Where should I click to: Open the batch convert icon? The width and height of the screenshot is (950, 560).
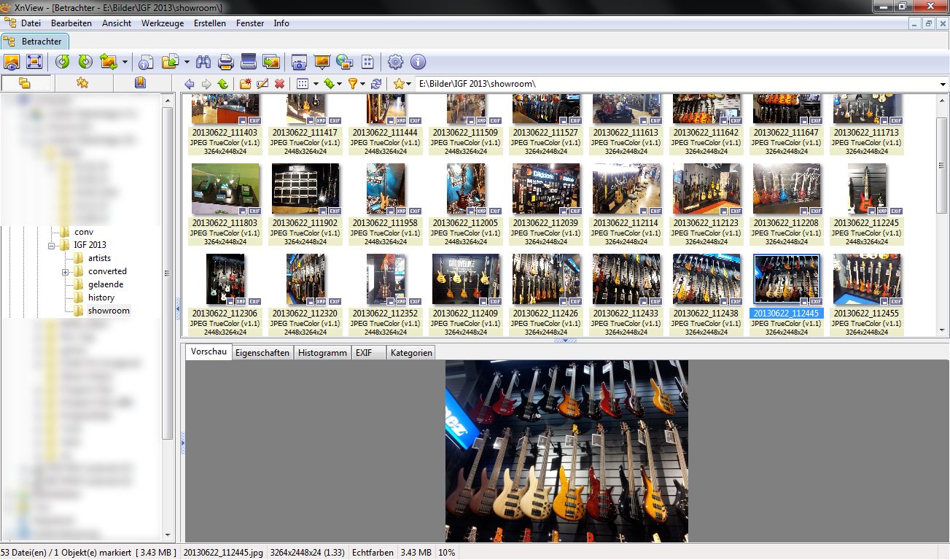tap(271, 62)
